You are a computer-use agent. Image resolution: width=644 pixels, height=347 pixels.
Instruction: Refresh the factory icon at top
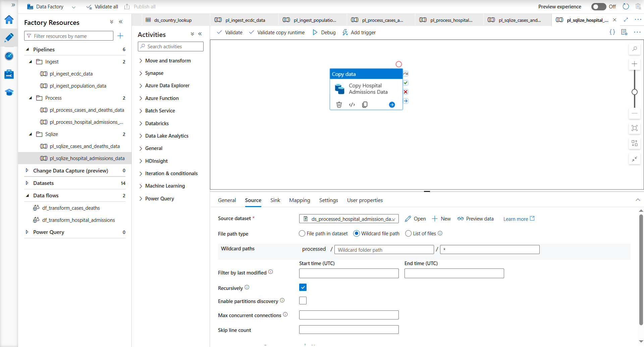(x=626, y=6)
